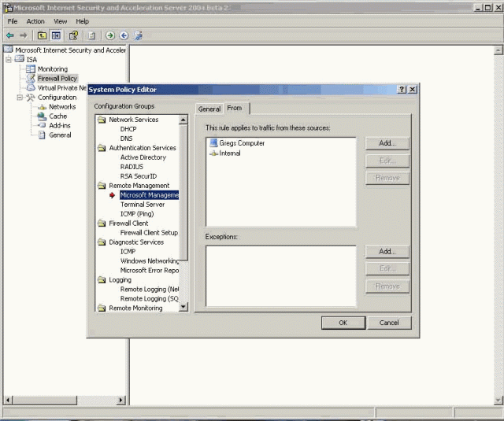Click the Back arrow toolbar icon
The width and height of the screenshot is (504, 421).
tap(9, 35)
